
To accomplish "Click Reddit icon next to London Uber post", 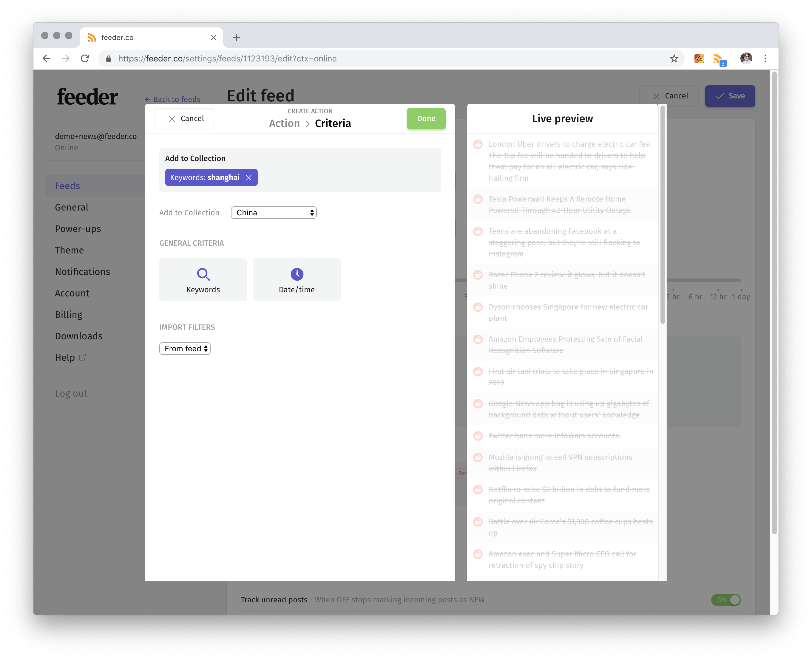I will 478,144.
